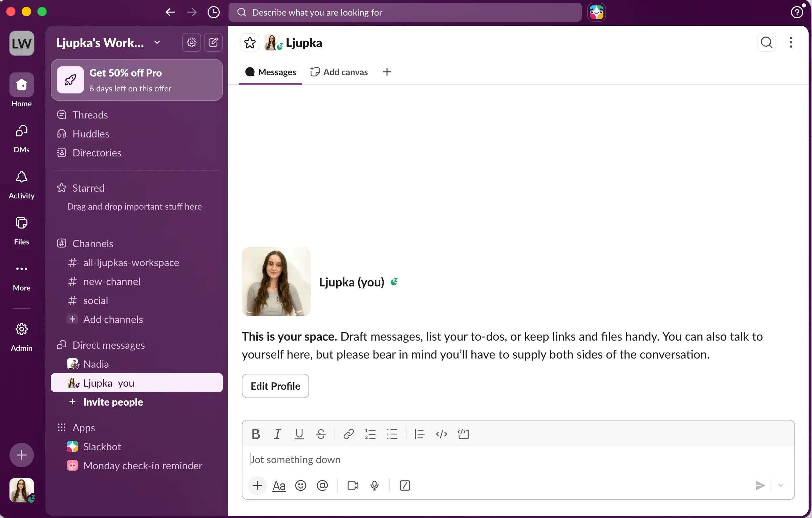Open the all-ljupkas-workspace channel

coord(137,262)
